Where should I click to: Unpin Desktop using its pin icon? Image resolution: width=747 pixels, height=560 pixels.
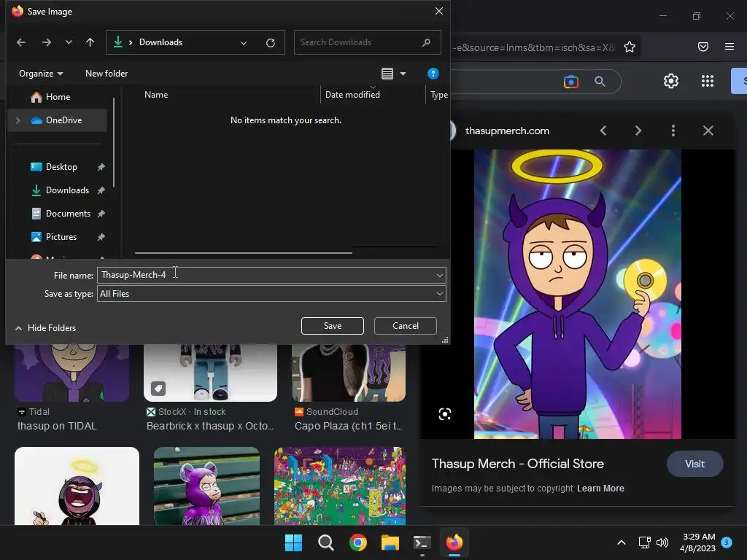coord(101,167)
